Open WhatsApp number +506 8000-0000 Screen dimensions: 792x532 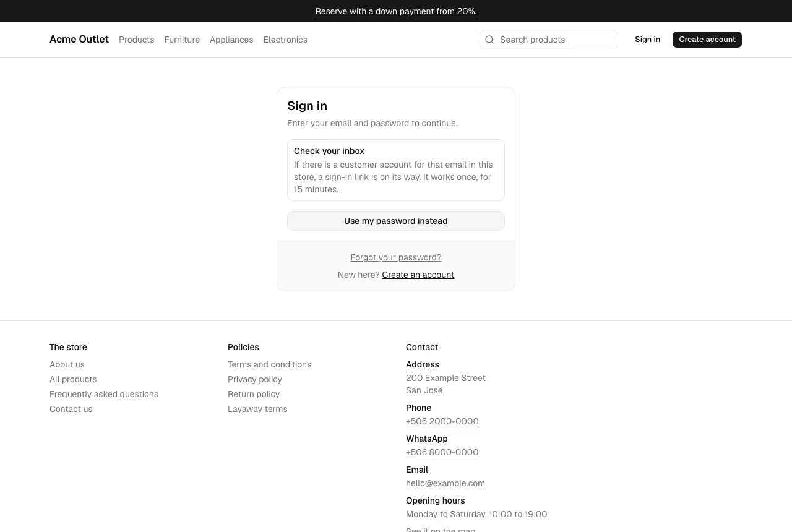pos(442,452)
